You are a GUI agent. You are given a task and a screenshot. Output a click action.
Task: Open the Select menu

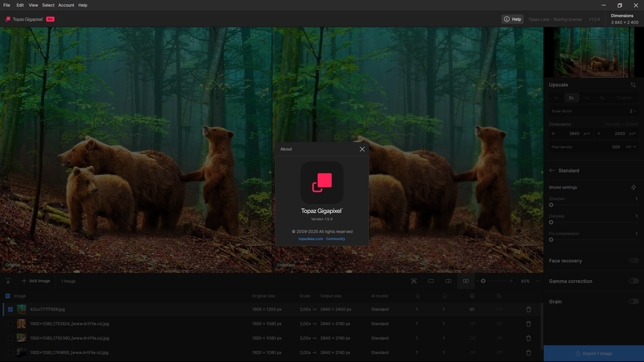(x=48, y=5)
